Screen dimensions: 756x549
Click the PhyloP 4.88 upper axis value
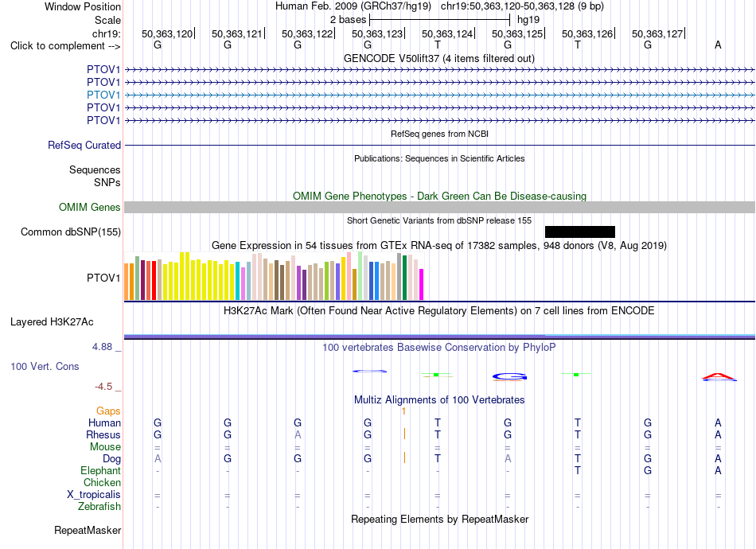click(102, 347)
